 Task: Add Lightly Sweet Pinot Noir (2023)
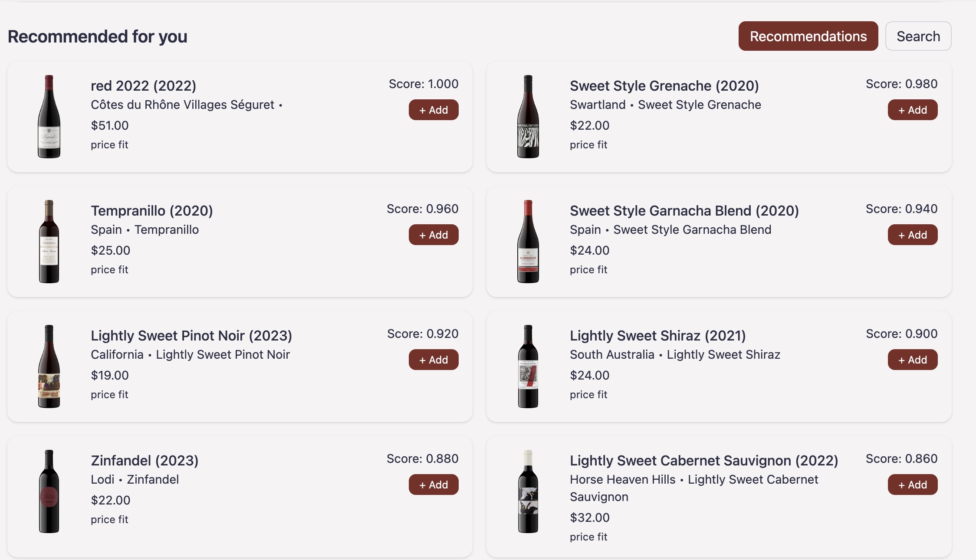[x=434, y=360]
